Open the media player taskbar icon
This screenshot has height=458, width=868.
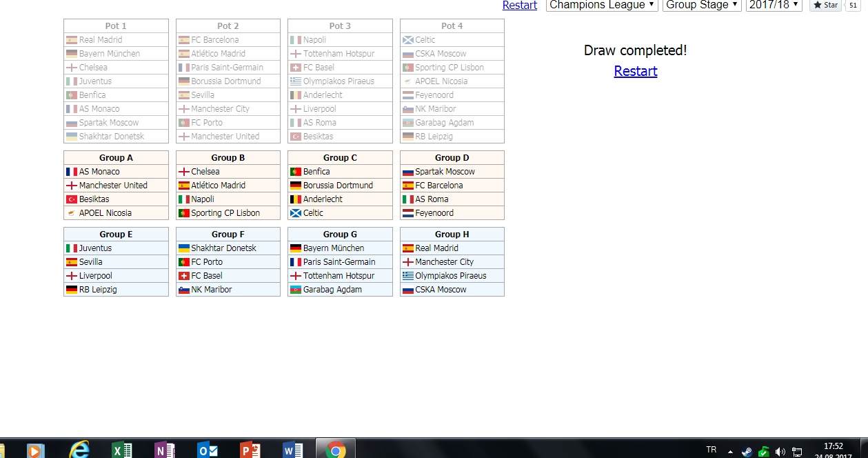(35, 451)
